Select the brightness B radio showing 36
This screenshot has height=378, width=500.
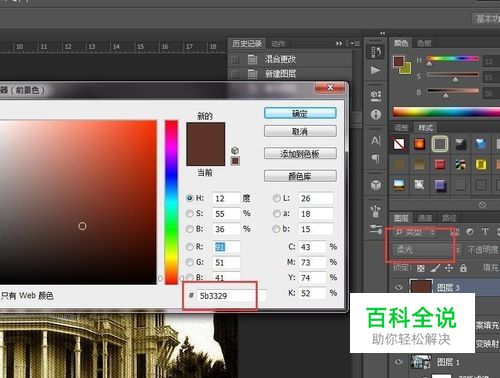[190, 229]
